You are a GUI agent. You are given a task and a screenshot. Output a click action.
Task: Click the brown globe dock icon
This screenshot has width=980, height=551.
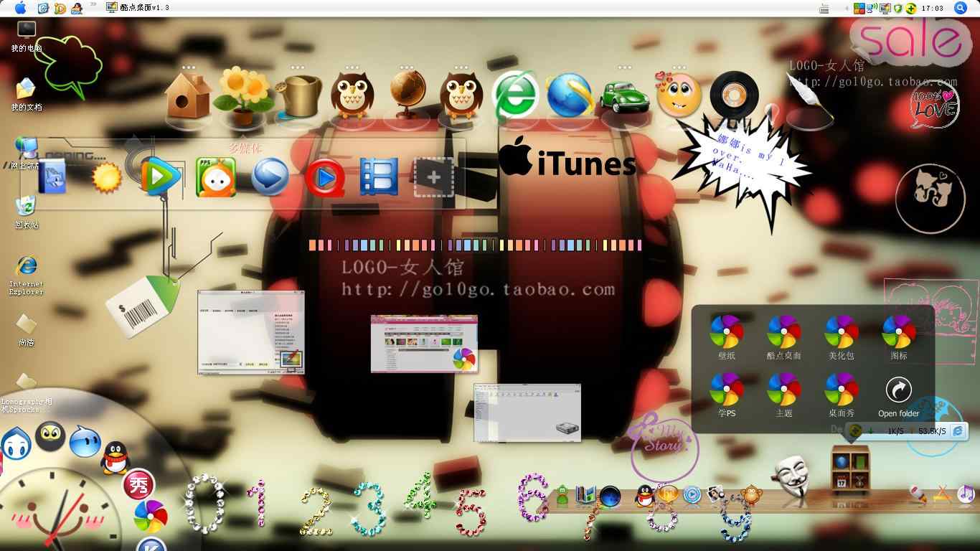(407, 95)
